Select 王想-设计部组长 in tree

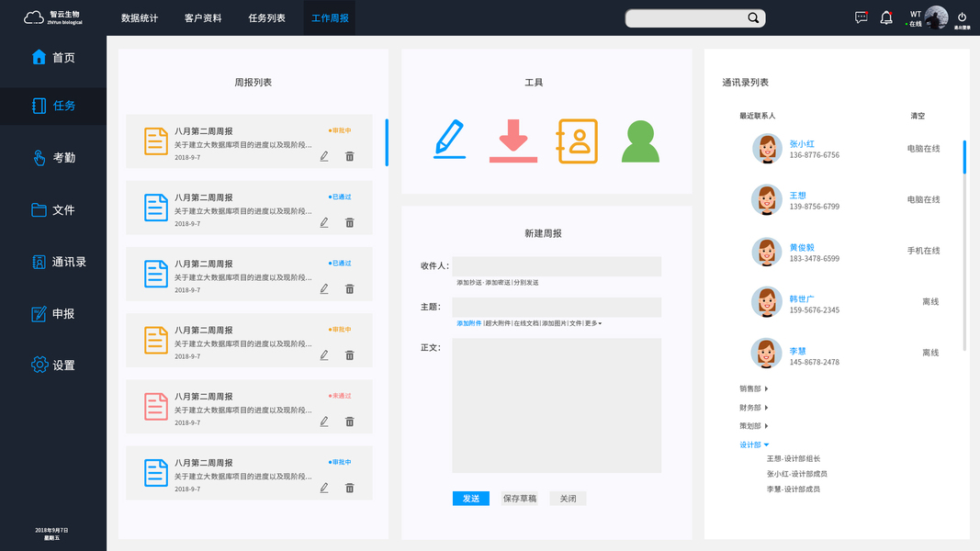[x=794, y=458]
